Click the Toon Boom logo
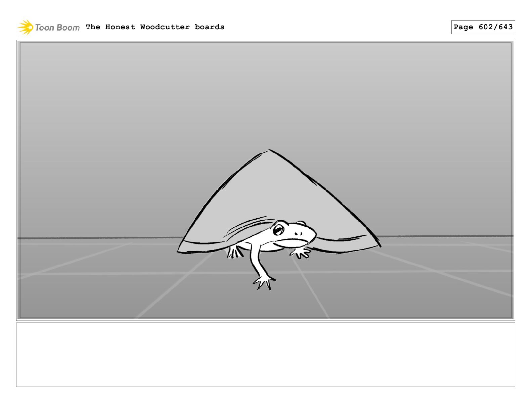The height and width of the screenshot is (411, 532). (x=49, y=27)
